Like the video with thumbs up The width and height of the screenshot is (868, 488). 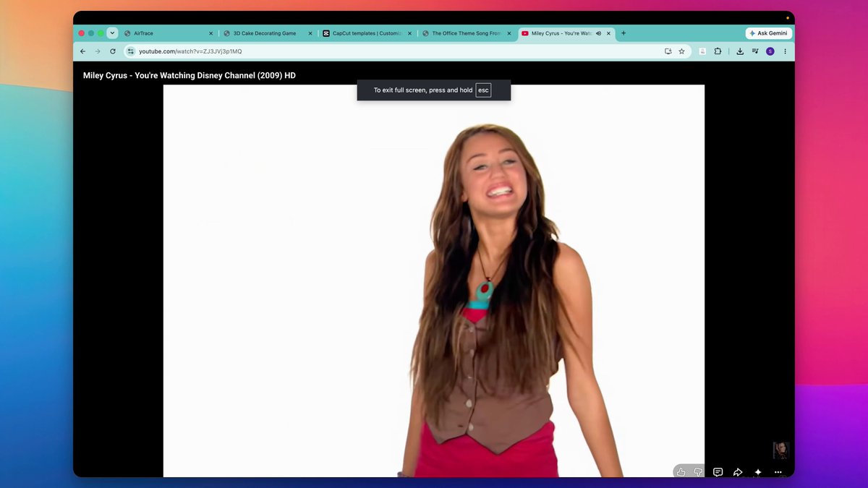point(681,472)
